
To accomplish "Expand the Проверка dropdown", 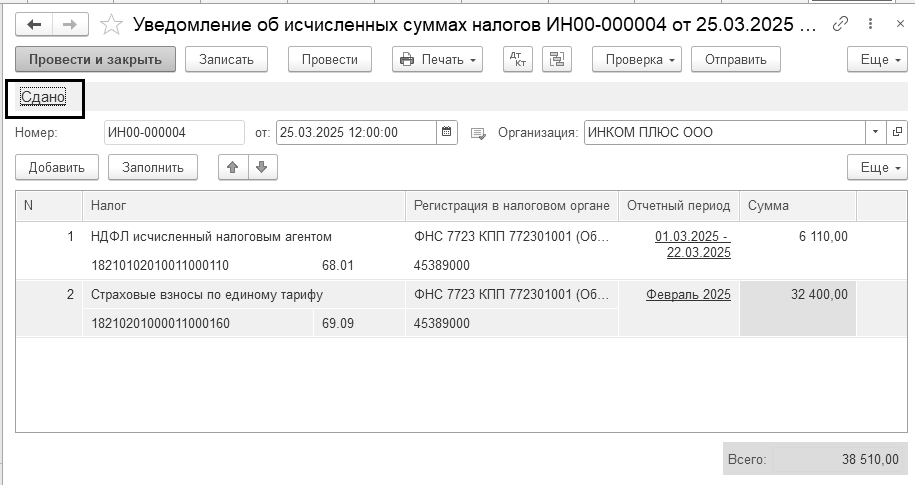I will [637, 60].
